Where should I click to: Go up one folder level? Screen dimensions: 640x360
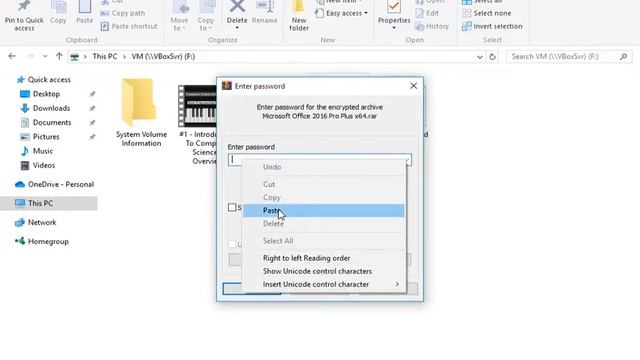click(x=59, y=56)
